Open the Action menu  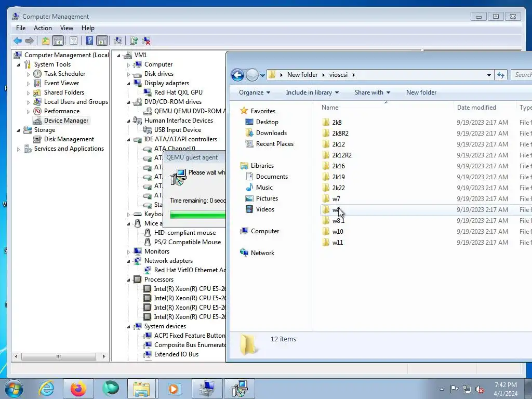[x=43, y=28]
